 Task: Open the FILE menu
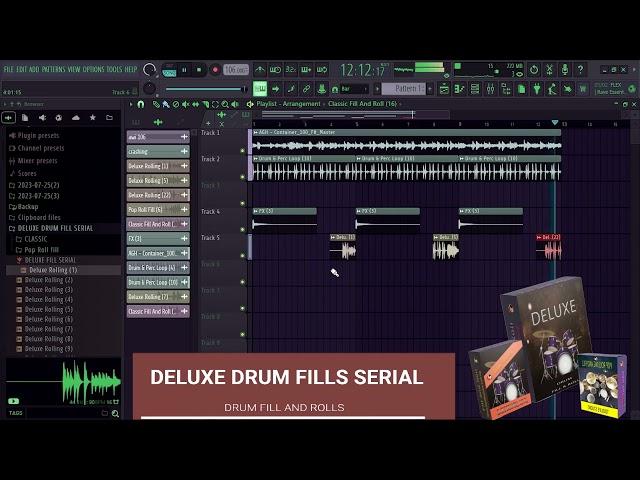pos(9,69)
